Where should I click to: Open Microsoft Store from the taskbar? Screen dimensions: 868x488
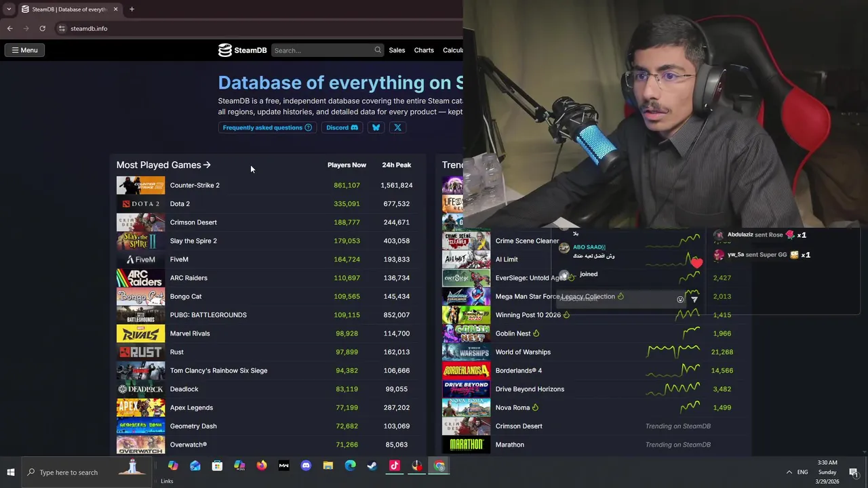click(217, 466)
